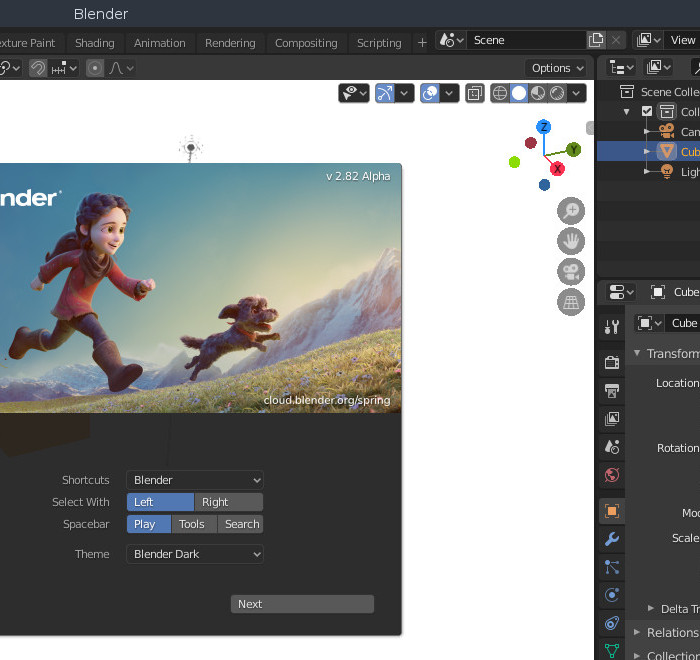
Task: Add a new workspace with plus
Action: pos(422,43)
